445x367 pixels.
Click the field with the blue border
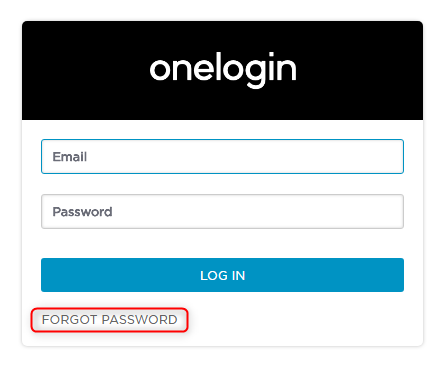[222, 156]
